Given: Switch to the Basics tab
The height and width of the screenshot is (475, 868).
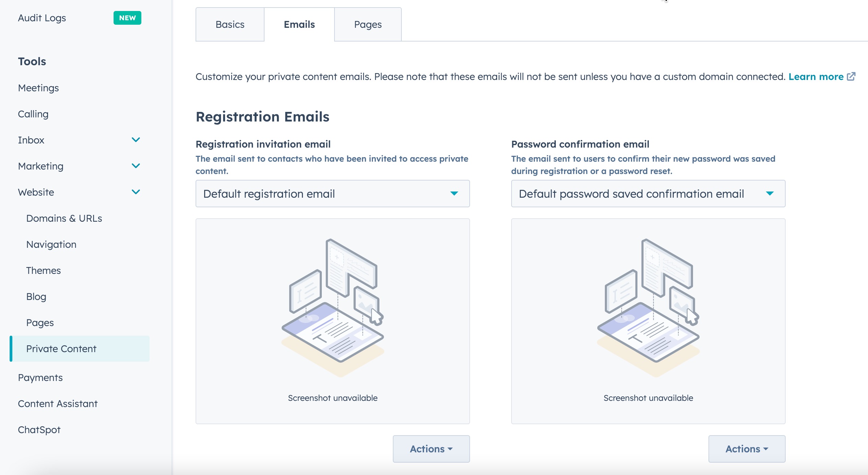Looking at the screenshot, I should (x=230, y=25).
